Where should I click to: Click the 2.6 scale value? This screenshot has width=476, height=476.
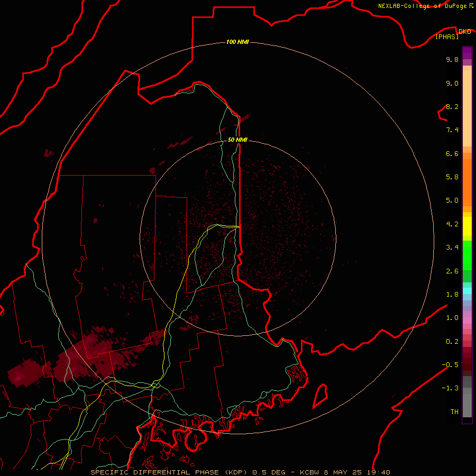coord(452,271)
